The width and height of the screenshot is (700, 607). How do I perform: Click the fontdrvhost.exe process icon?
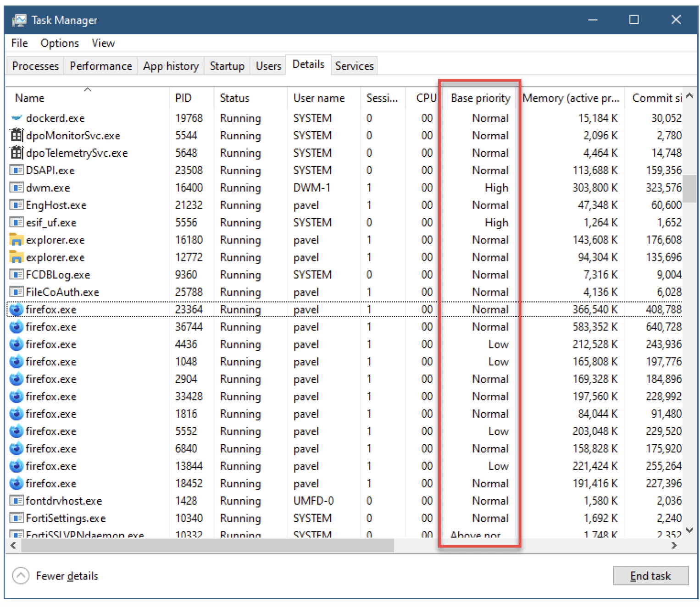pos(17,501)
